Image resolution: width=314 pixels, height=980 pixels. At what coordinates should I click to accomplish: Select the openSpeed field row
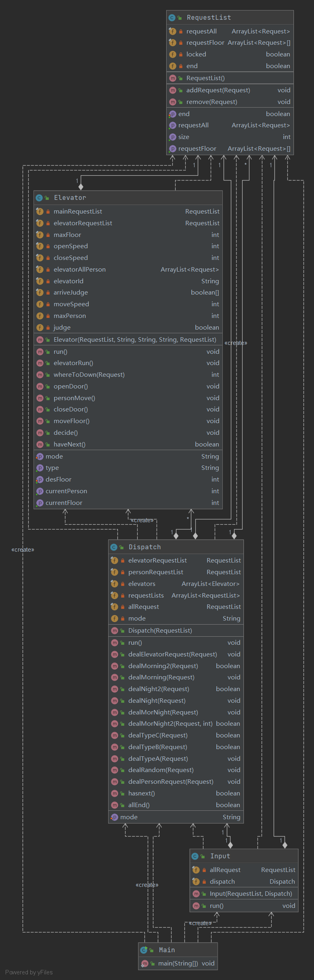pos(128,246)
